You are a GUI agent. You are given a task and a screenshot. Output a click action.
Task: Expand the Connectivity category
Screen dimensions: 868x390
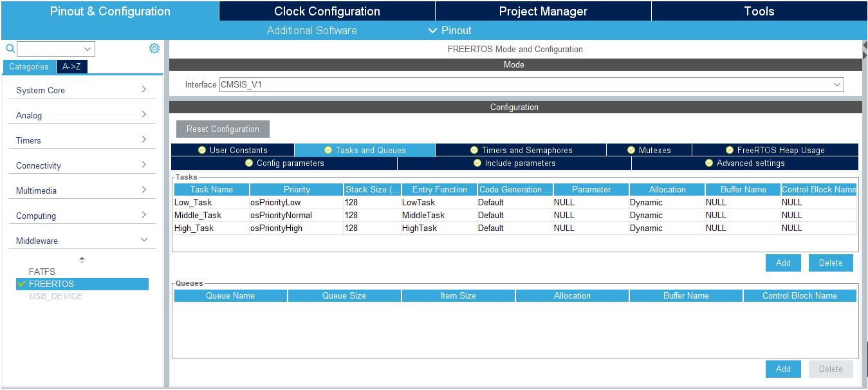(82, 165)
